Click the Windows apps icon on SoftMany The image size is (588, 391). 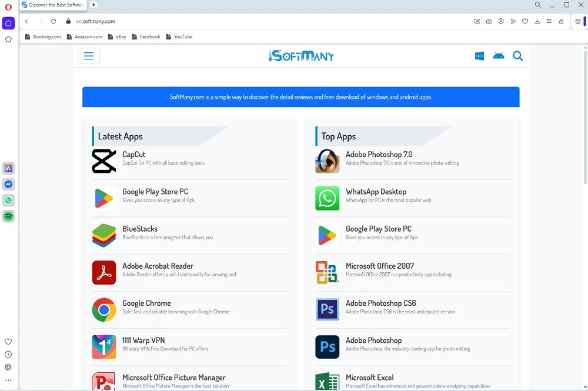tap(479, 56)
